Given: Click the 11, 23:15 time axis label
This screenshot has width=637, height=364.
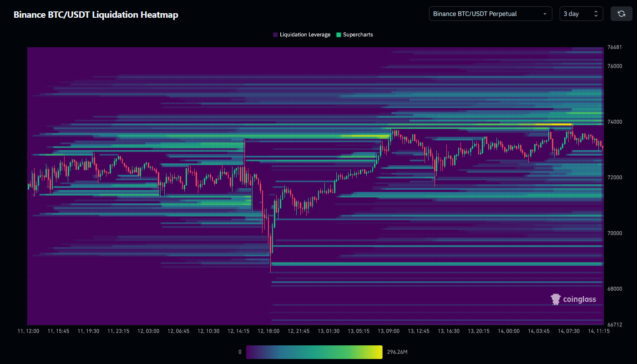Looking at the screenshot, I should point(118,331).
